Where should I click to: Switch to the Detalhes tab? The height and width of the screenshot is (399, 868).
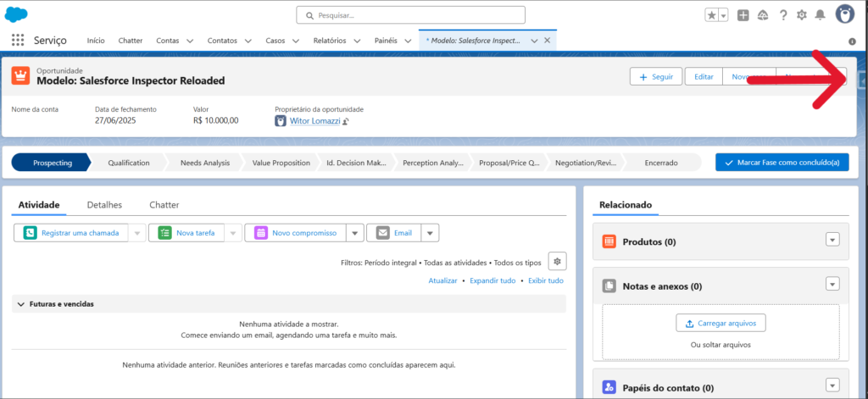click(104, 205)
